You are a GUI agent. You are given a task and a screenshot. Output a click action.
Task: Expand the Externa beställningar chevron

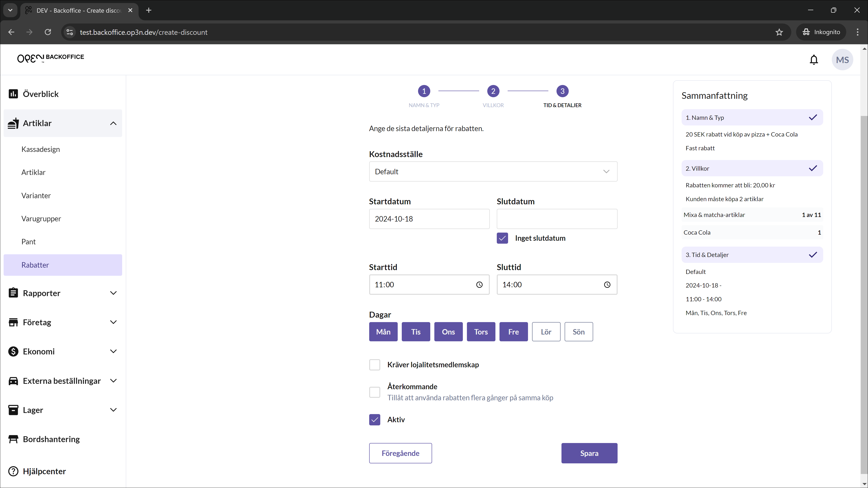click(x=113, y=381)
